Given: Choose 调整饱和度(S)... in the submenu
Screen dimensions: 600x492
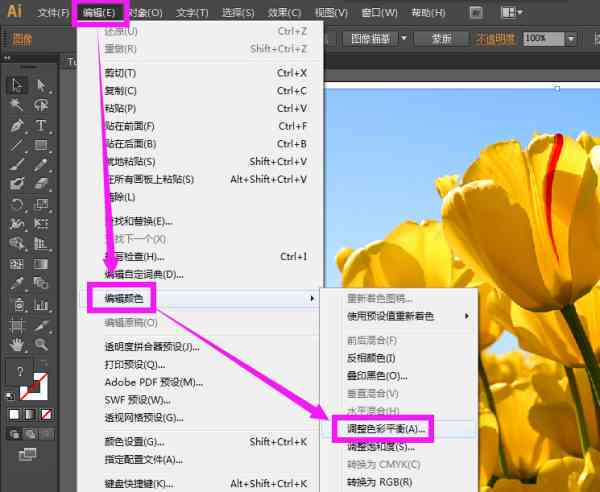Looking at the screenshot, I should (381, 446).
